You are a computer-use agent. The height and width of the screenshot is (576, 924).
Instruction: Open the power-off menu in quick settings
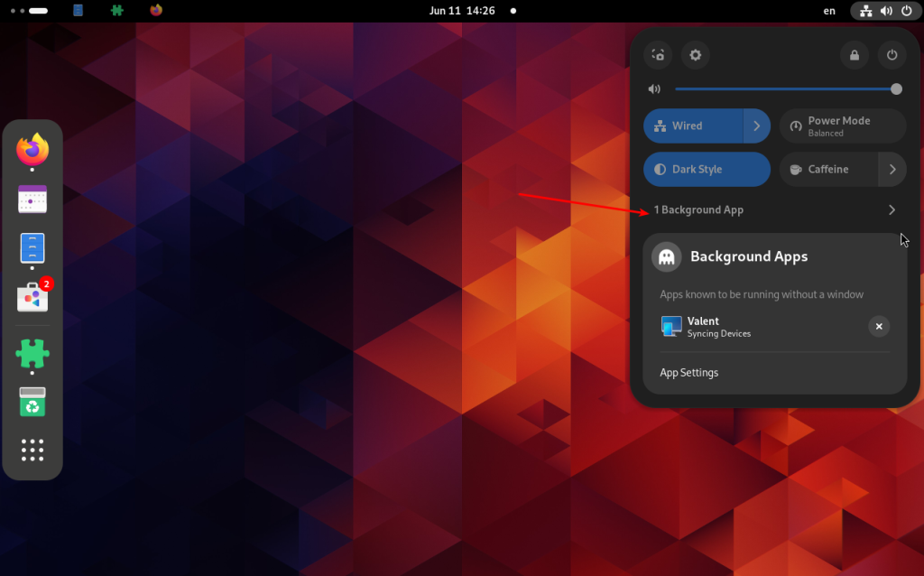coord(892,55)
